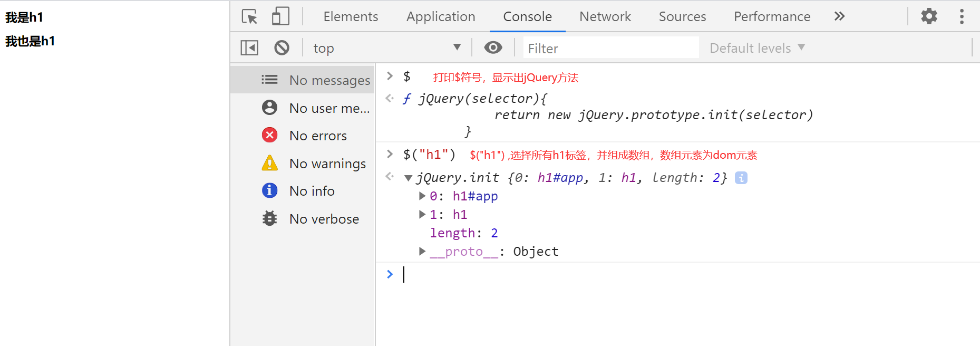Select the No errors red icon
980x346 pixels.
pos(269,136)
